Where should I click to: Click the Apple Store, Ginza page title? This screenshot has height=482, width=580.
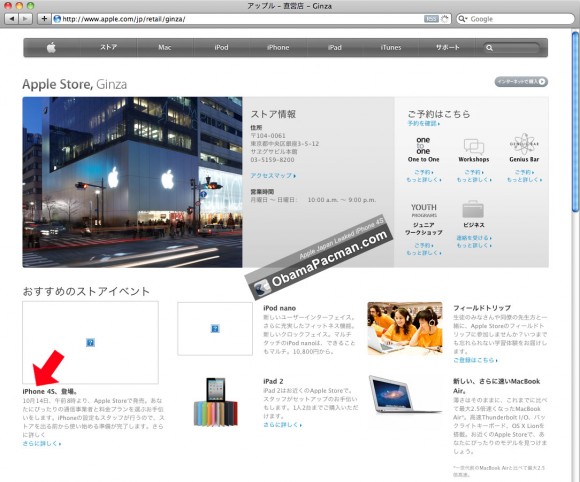(x=74, y=84)
